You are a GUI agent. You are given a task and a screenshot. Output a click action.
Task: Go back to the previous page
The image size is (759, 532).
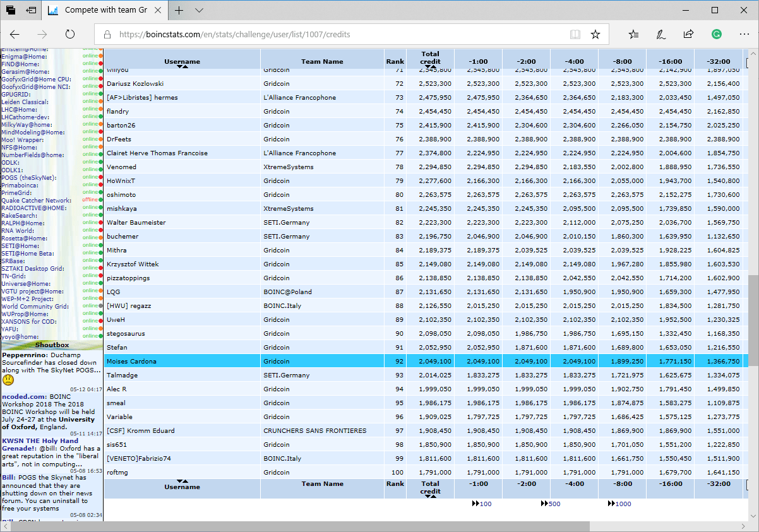[x=15, y=35]
